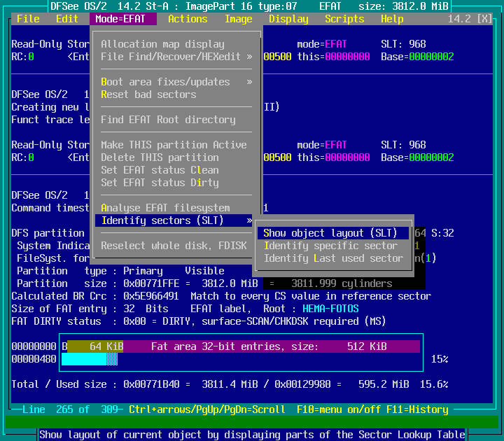The height and width of the screenshot is (441, 504).
Task: Click Allocation map display entry
Action: 162,44
